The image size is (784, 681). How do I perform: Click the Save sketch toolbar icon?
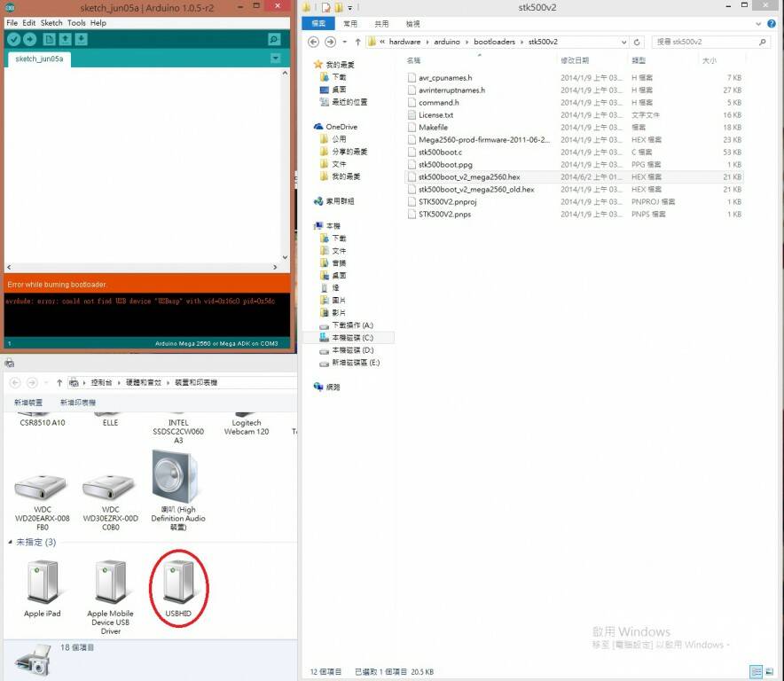(x=82, y=39)
